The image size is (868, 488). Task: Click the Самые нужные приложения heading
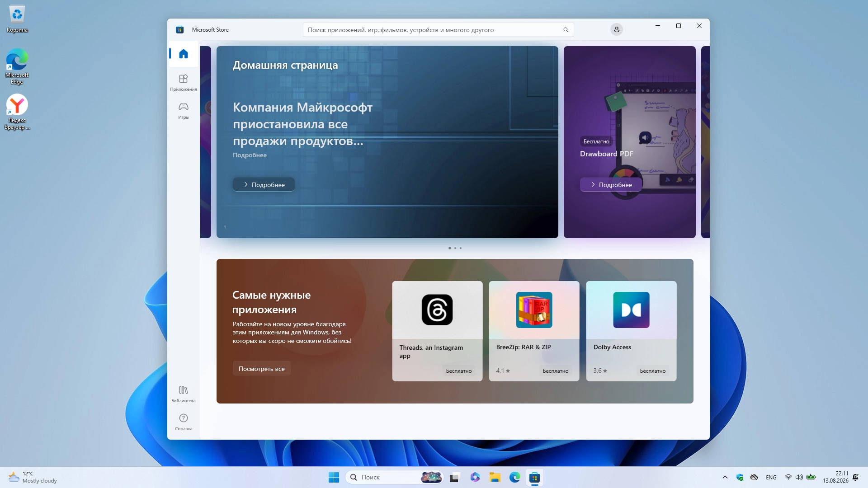[x=271, y=302]
